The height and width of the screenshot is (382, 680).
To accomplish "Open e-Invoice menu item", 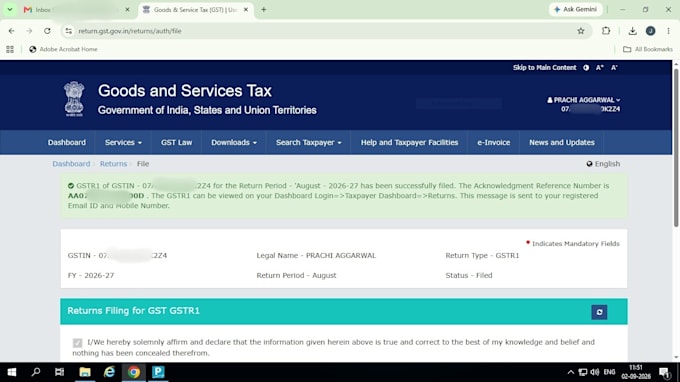I will 494,143.
